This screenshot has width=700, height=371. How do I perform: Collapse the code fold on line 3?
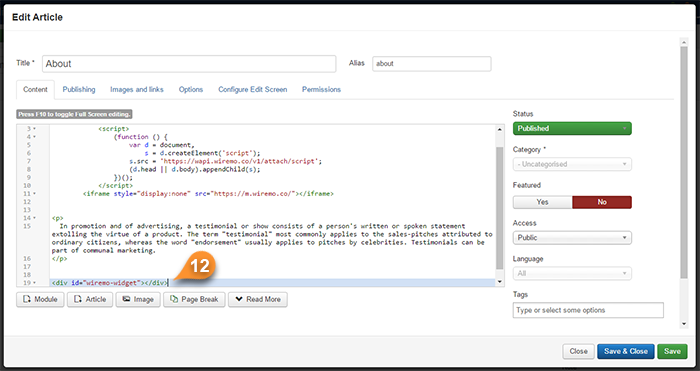pos(34,129)
